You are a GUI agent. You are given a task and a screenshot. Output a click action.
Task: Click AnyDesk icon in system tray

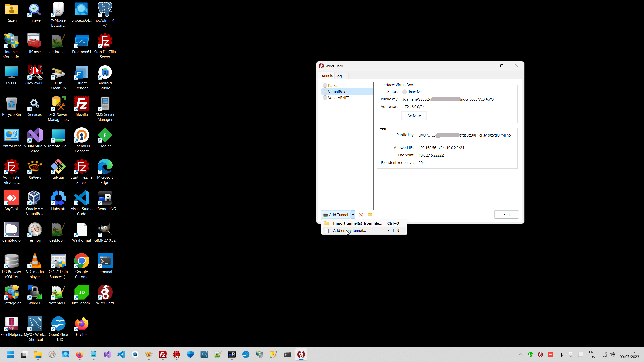tap(550, 354)
